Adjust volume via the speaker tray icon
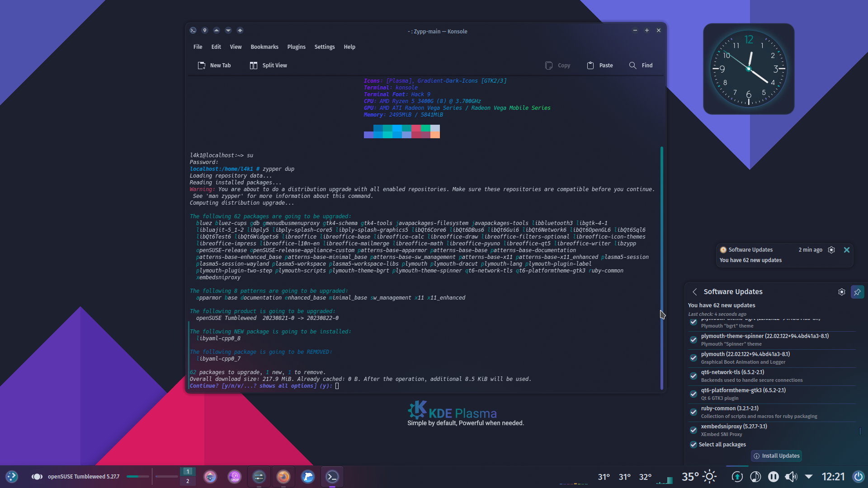This screenshot has width=868, height=488. tap(791, 476)
